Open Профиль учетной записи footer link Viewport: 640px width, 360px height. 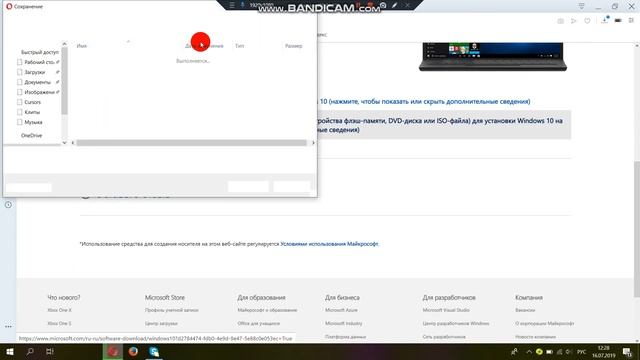(171, 310)
